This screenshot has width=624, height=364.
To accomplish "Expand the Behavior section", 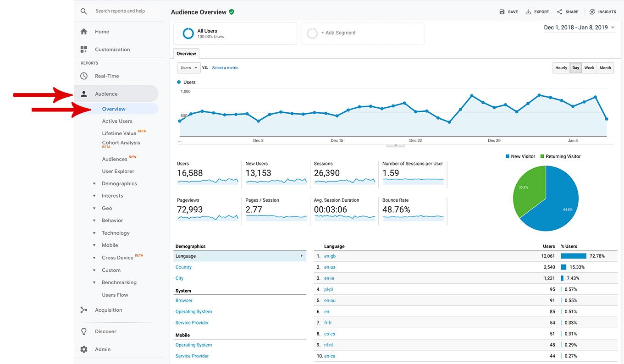I will point(94,221).
